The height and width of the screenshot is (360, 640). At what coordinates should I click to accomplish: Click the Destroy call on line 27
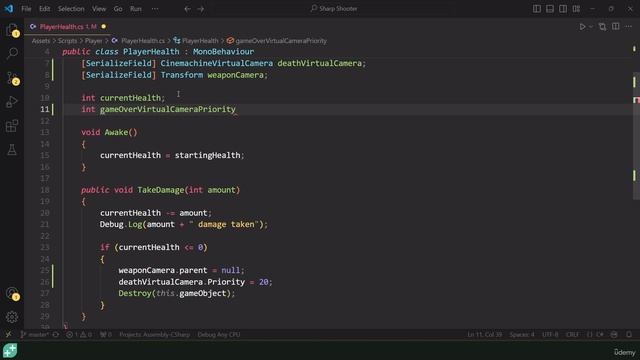[x=135, y=293]
